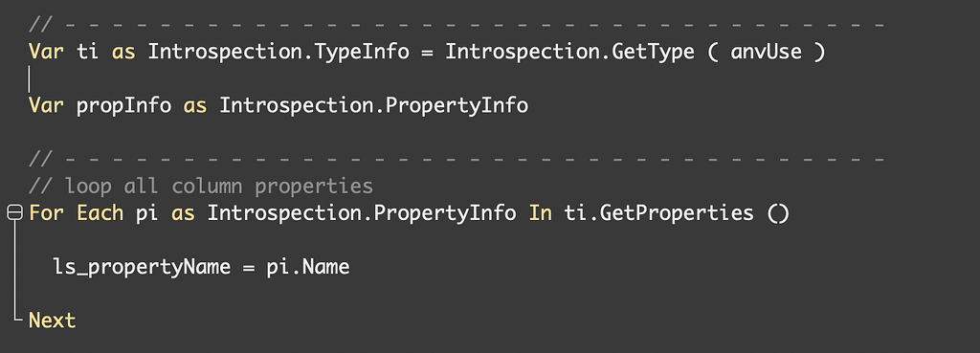Click the 'propInfo' variable declaration
This screenshot has height=353, width=980.
pos(123,105)
